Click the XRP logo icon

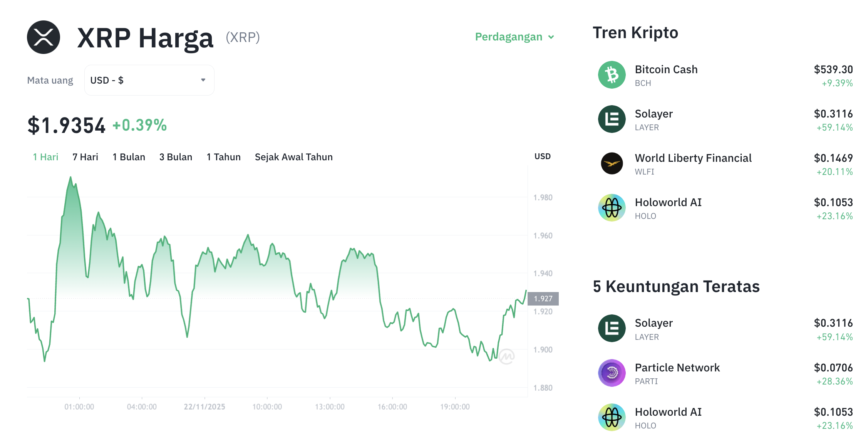tap(43, 37)
